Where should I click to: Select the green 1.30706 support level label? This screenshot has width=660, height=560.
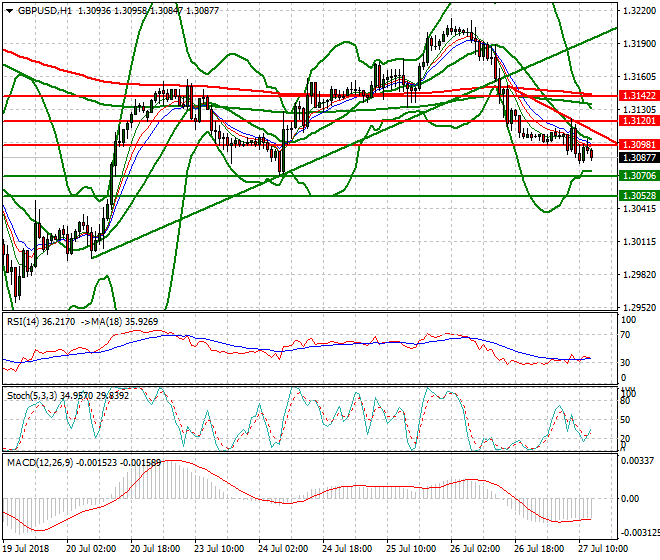click(639, 176)
